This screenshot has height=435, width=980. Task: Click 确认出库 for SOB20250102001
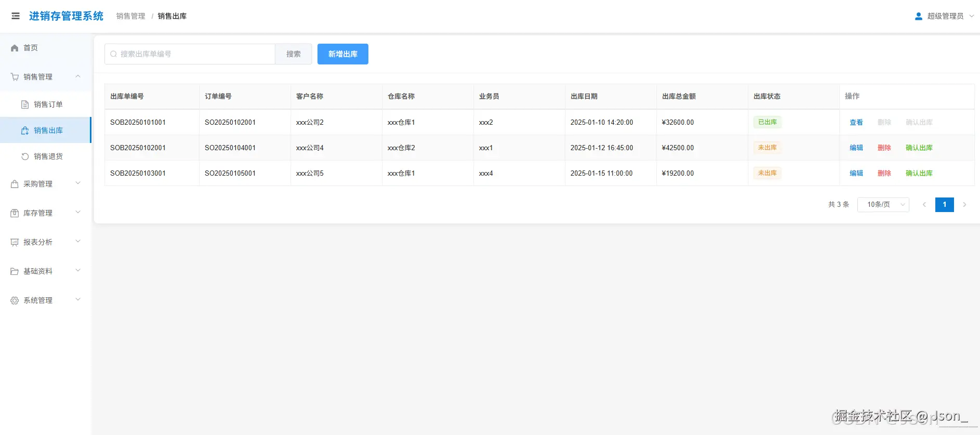pyautogui.click(x=919, y=148)
